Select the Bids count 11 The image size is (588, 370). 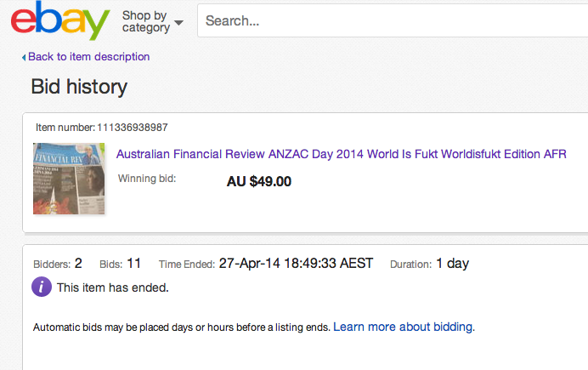[x=134, y=263]
